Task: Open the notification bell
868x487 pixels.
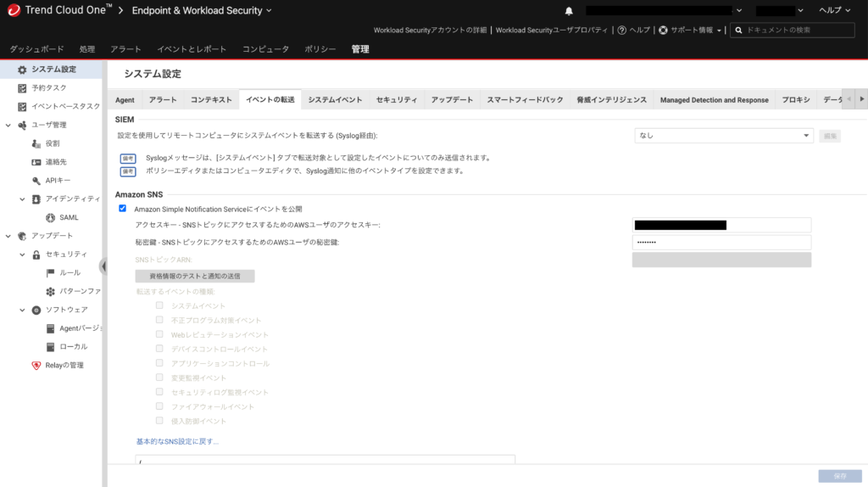Action: [569, 10]
